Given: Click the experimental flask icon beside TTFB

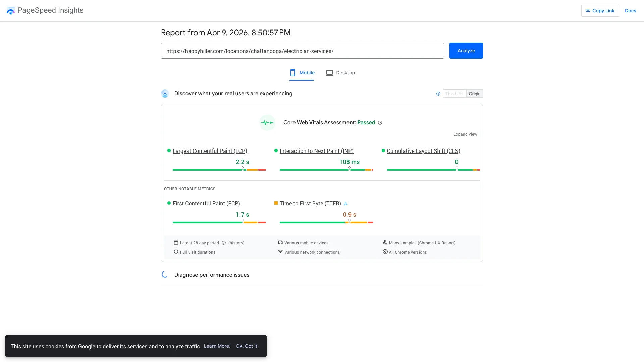Looking at the screenshot, I should click(346, 203).
